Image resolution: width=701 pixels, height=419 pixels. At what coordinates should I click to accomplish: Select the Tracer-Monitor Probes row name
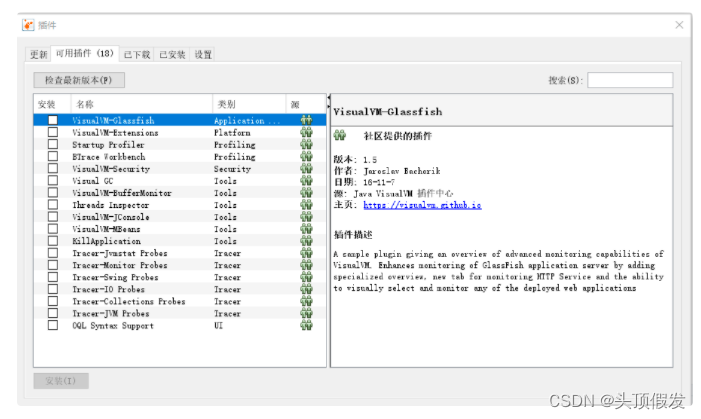pyautogui.click(x=120, y=265)
